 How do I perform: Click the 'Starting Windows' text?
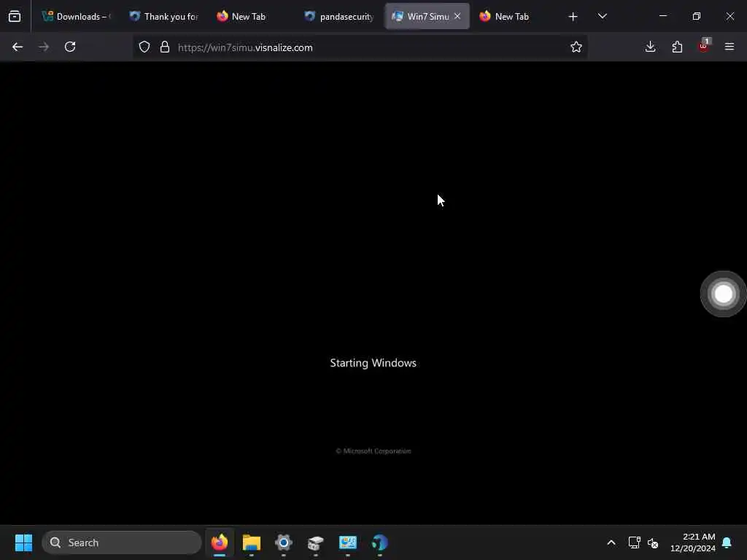pyautogui.click(x=373, y=363)
